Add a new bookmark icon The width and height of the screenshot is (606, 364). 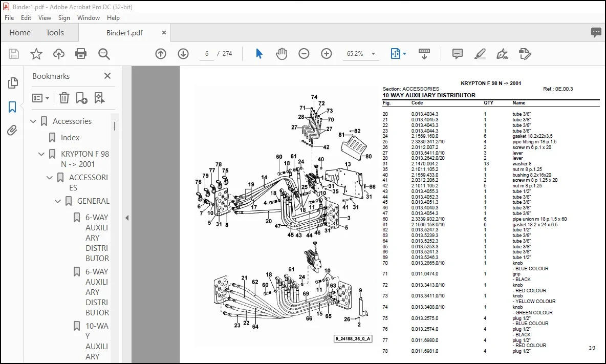81,98
